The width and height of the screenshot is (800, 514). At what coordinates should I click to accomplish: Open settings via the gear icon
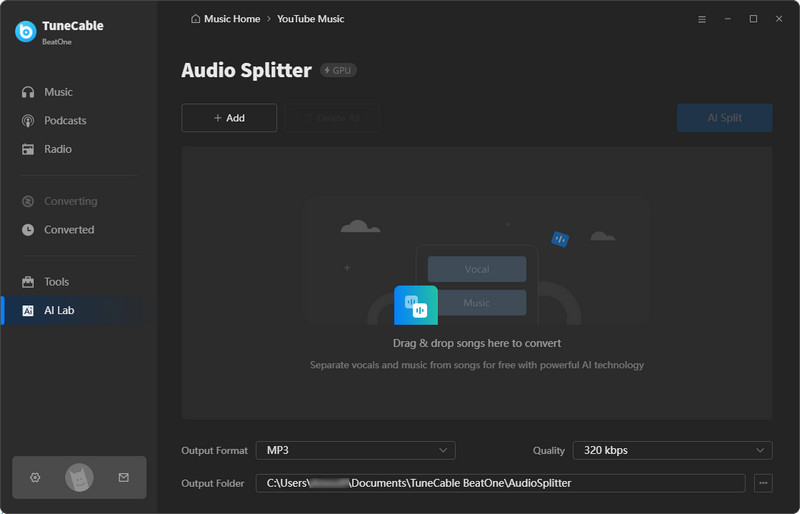35,478
